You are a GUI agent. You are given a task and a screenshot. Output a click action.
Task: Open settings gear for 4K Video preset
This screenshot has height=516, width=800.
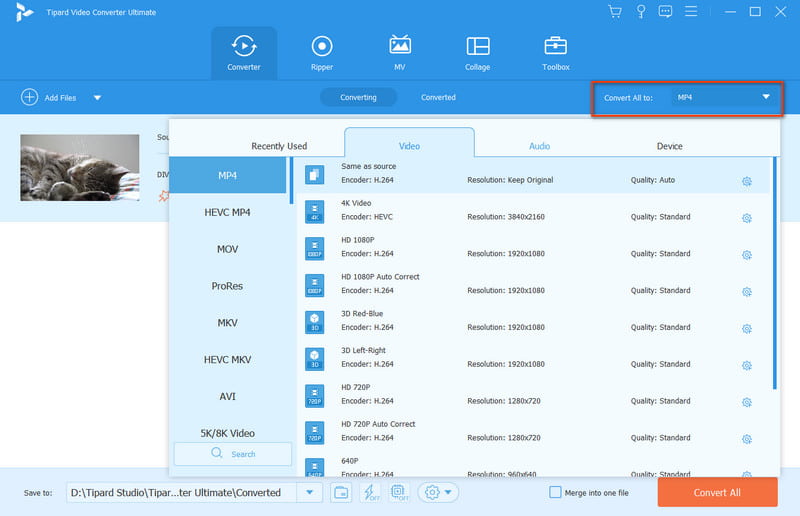(x=747, y=218)
